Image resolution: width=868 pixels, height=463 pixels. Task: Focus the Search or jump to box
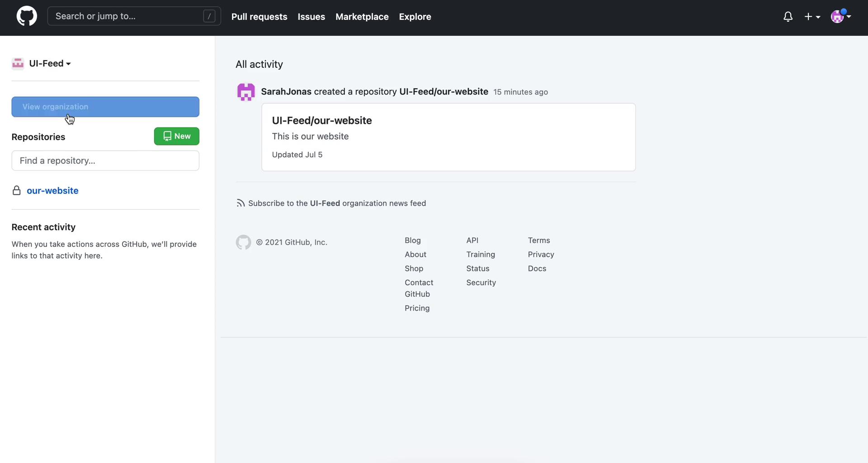pyautogui.click(x=134, y=16)
